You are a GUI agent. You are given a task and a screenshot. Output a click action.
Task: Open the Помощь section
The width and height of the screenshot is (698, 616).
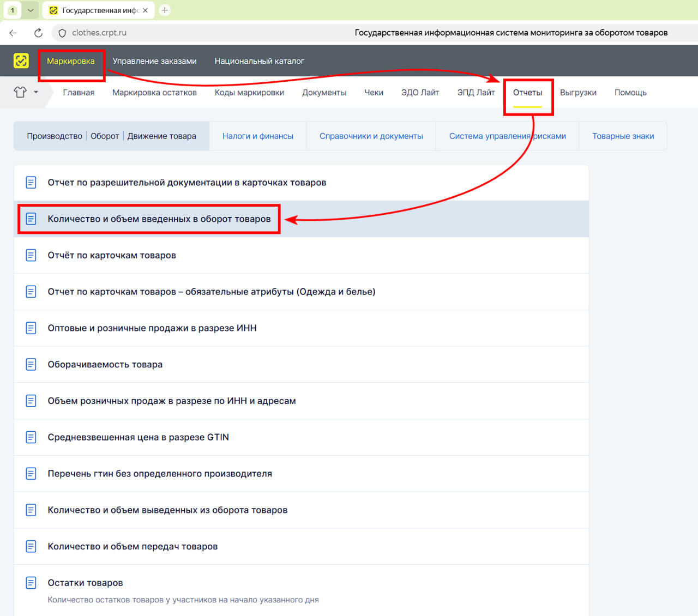631,93
